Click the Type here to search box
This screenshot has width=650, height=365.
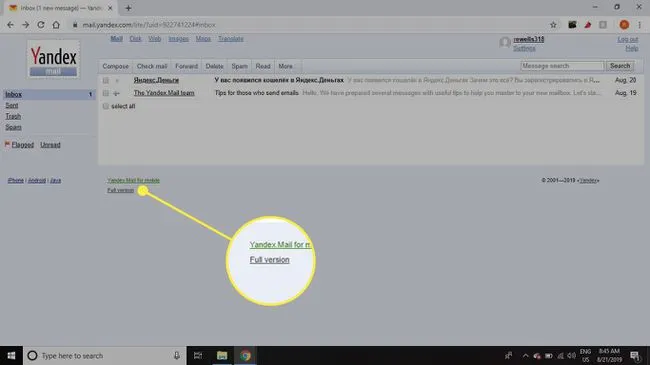[104, 355]
